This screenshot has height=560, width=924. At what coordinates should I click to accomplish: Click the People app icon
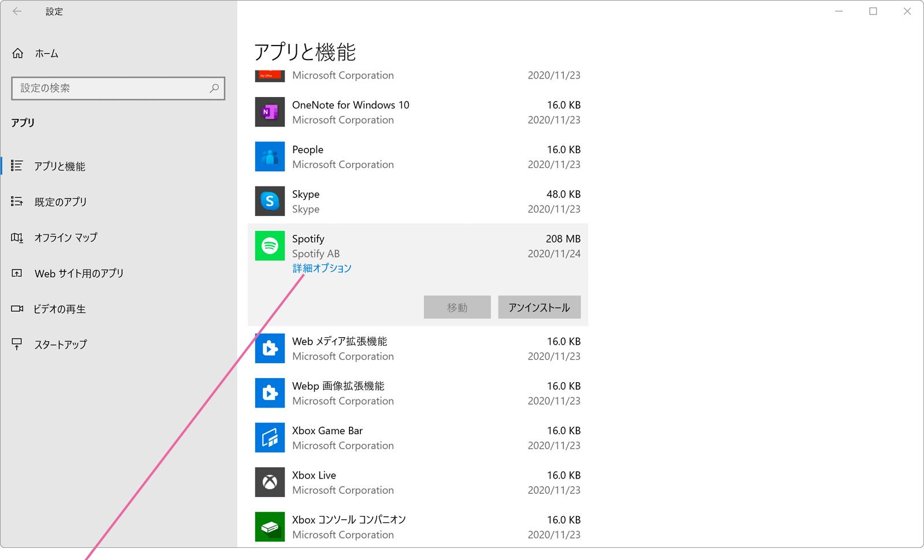[x=270, y=156]
